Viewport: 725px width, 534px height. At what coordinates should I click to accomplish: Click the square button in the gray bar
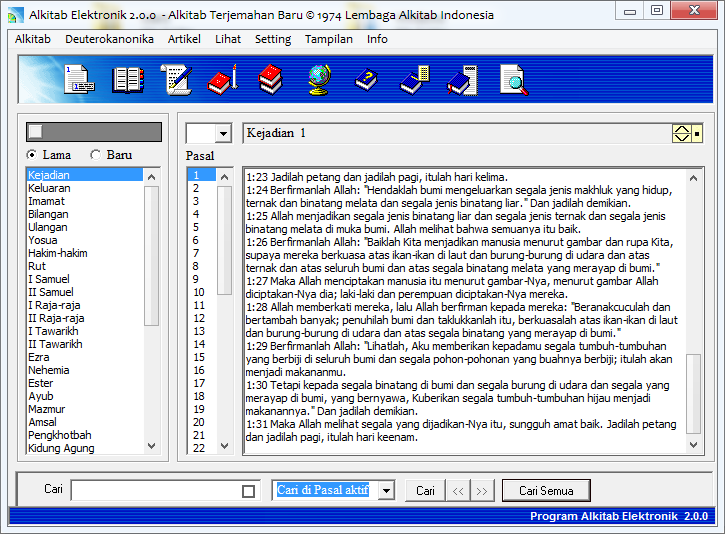(35, 132)
